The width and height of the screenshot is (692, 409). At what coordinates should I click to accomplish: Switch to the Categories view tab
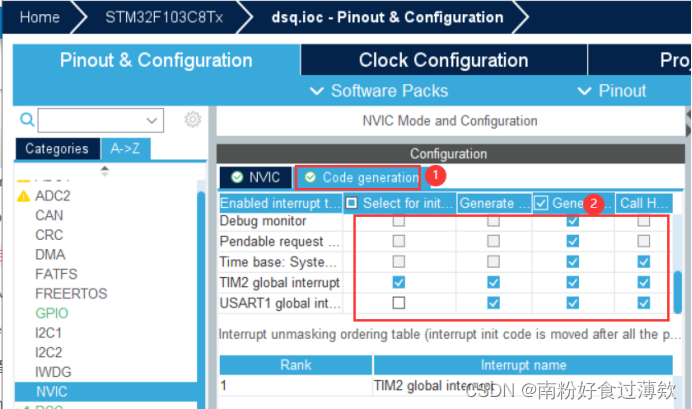57,149
